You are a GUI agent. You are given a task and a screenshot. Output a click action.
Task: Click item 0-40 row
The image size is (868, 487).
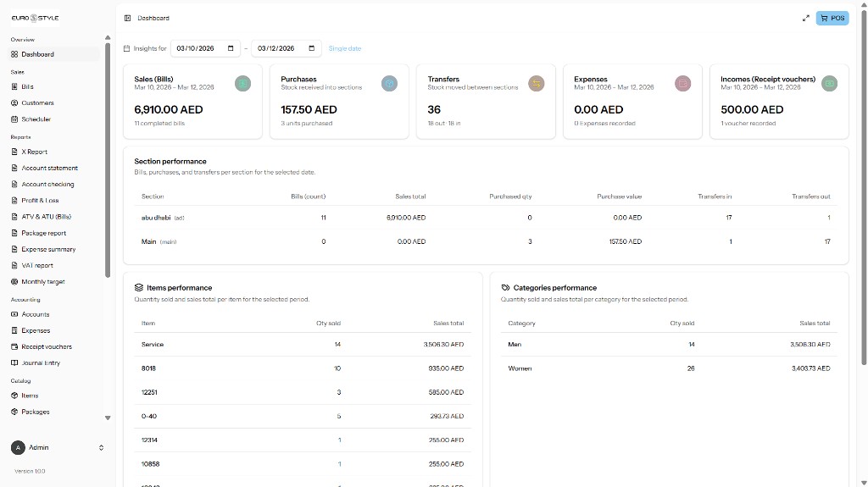[303, 416]
